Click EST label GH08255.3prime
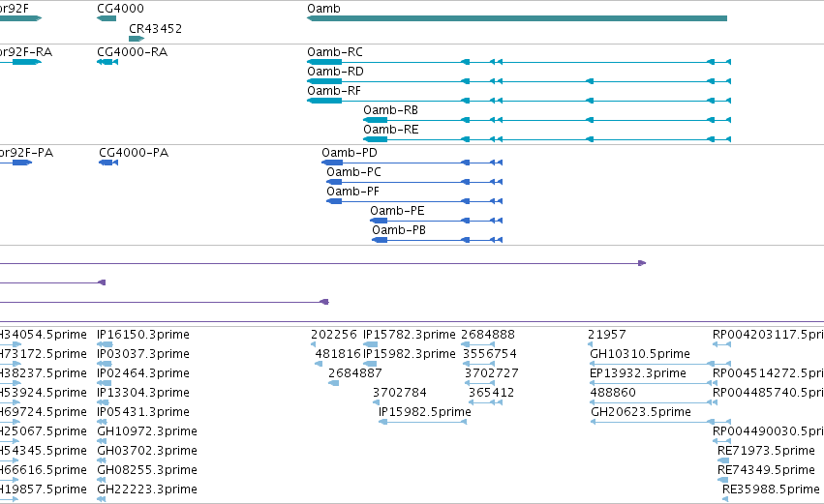This screenshot has width=824, height=504. click(147, 470)
